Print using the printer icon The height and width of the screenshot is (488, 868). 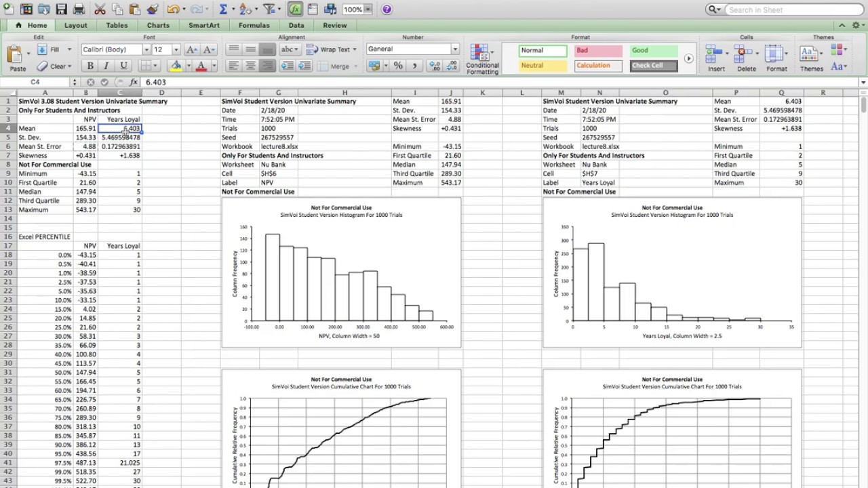coord(79,9)
